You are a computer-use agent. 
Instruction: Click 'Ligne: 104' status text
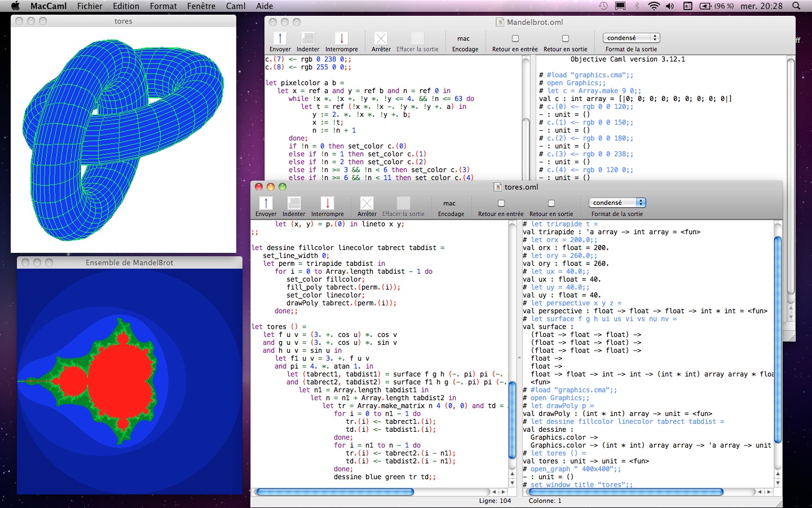pos(495,501)
